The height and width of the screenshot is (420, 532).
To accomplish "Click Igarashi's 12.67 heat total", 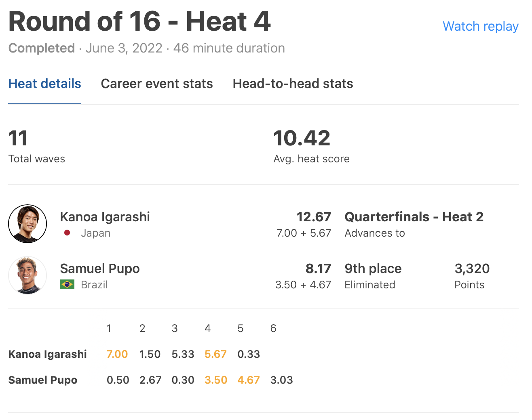I will point(314,217).
